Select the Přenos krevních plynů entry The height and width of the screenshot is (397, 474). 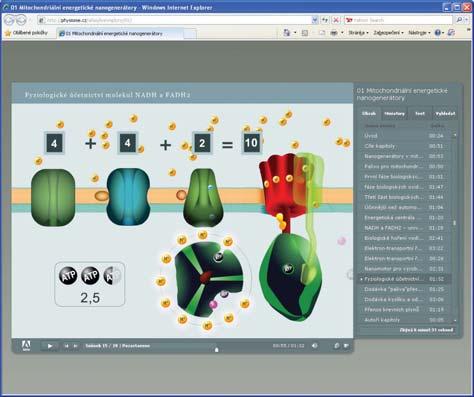(x=405, y=310)
